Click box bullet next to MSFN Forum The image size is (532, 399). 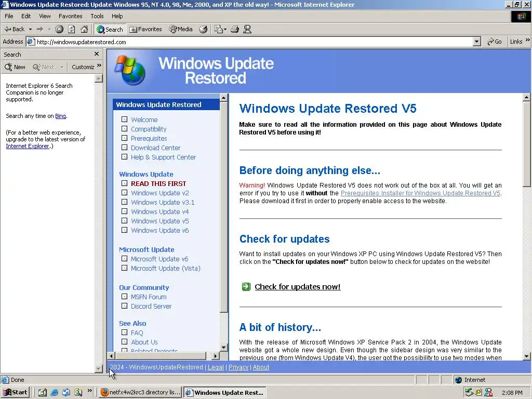click(x=125, y=297)
